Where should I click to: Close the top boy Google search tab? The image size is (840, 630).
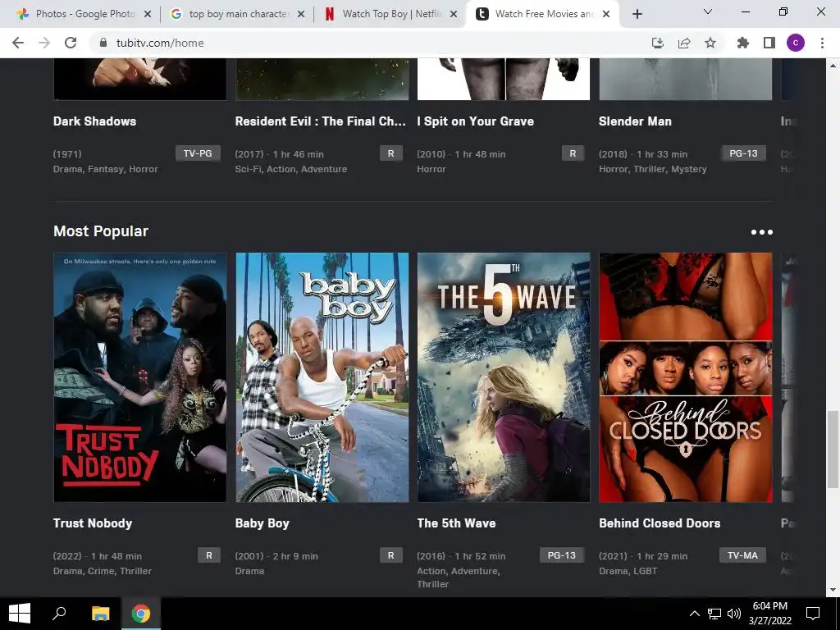click(x=301, y=14)
